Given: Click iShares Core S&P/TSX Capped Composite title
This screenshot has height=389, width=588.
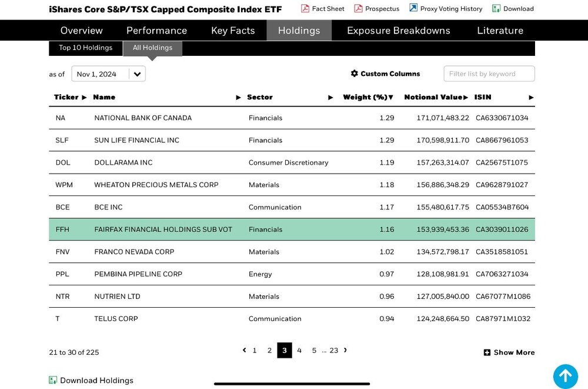Looking at the screenshot, I should pos(165,9).
